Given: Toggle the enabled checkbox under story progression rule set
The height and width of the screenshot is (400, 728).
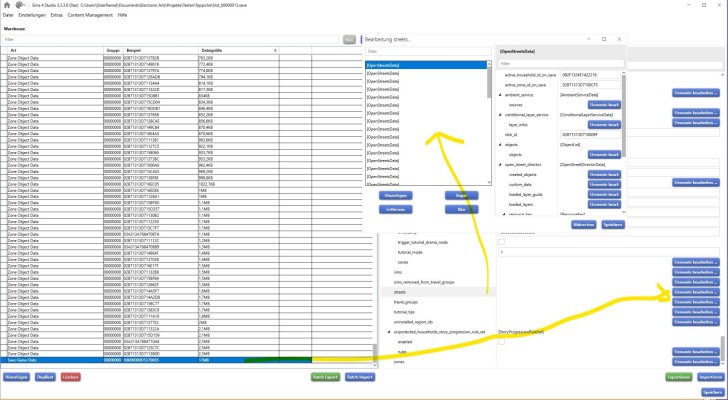Looking at the screenshot, I should 501,342.
